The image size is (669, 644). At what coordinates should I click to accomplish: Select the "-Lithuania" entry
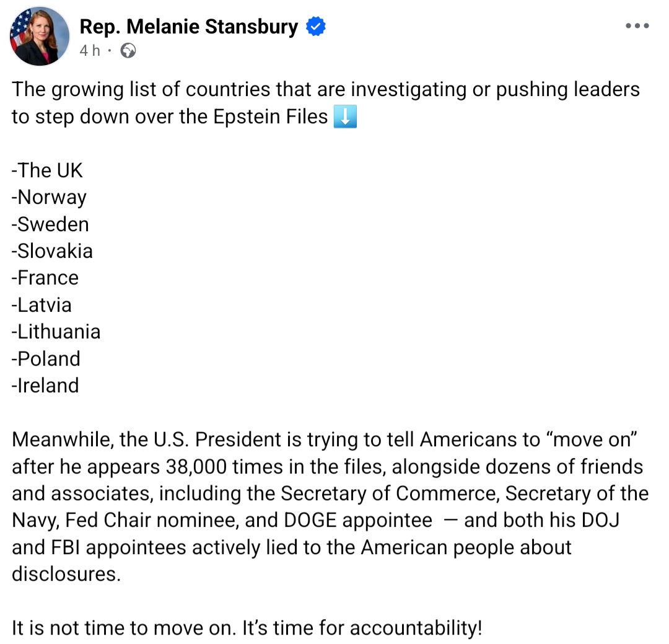point(56,332)
